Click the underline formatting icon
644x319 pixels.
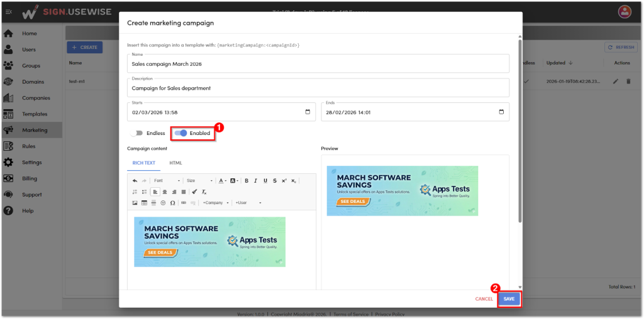click(265, 181)
